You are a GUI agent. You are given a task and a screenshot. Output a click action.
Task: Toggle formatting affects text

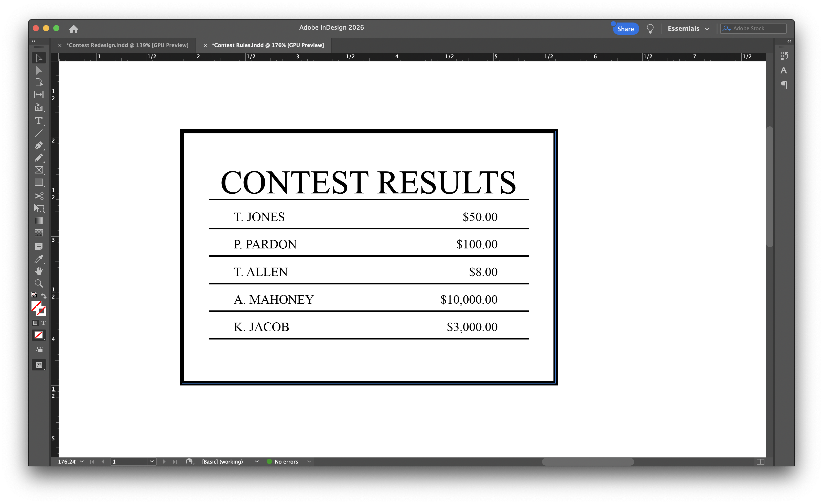click(44, 323)
